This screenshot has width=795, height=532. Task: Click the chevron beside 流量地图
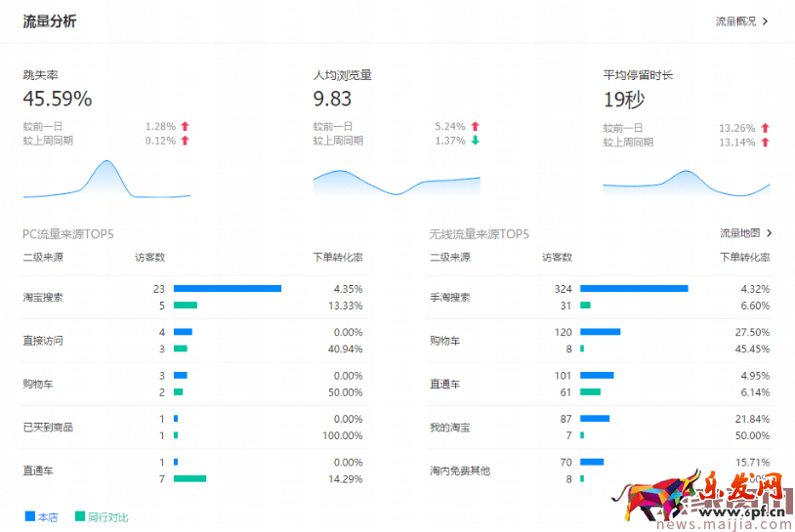[770, 233]
